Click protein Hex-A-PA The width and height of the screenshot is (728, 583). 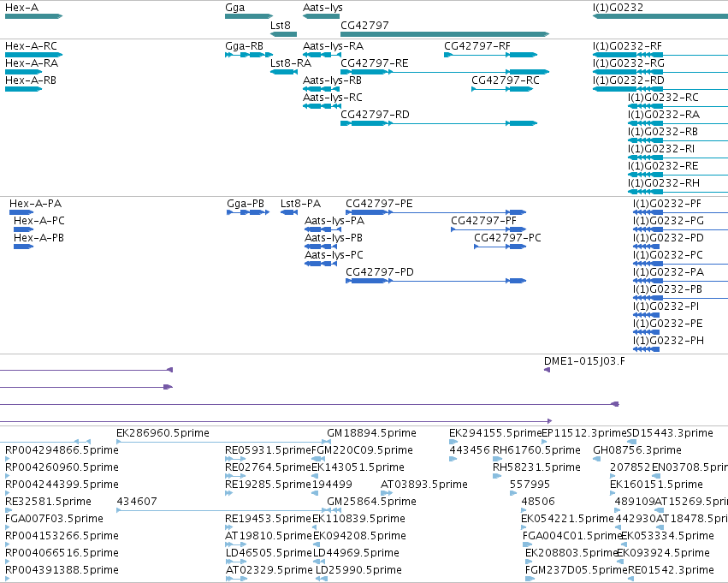[x=21, y=212]
